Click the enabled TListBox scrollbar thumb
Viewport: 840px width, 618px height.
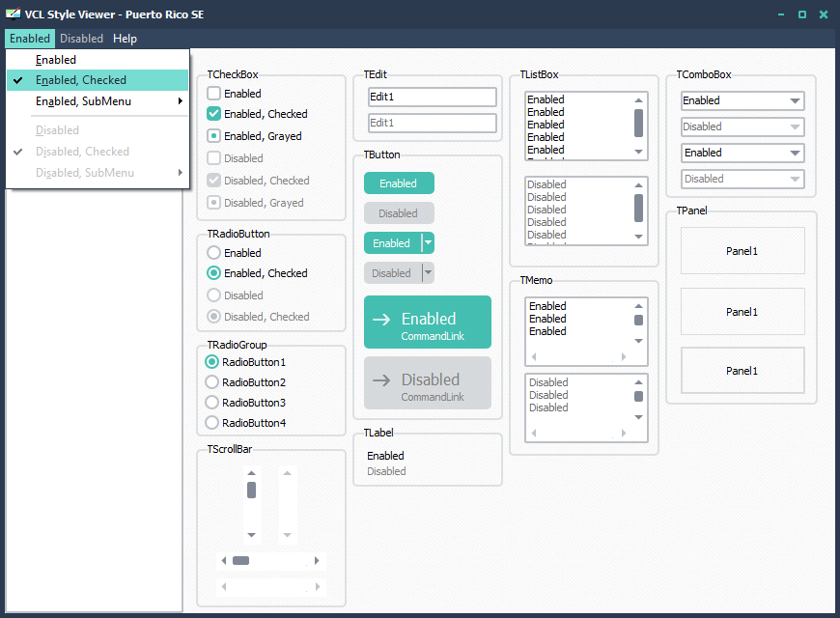[638, 123]
